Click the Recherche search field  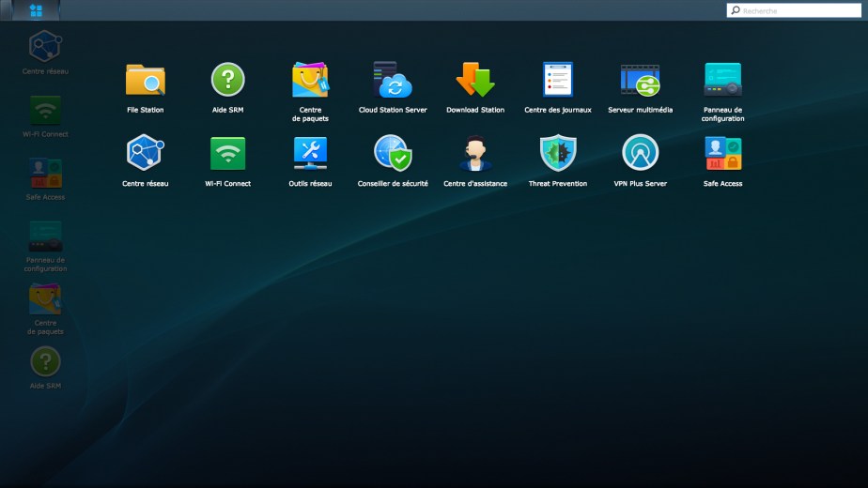tap(798, 10)
